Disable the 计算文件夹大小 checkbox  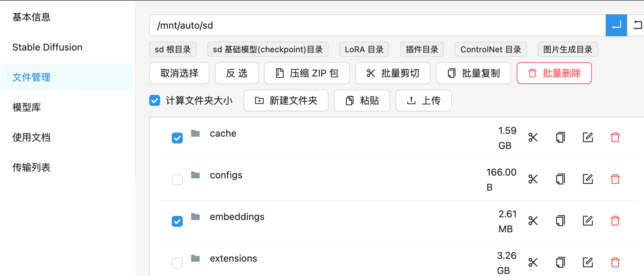[x=155, y=100]
